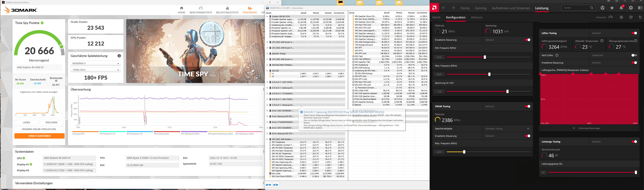Collapse NUC126 node in HWiNFO
The image size is (644, 190).
coord(267,71)
